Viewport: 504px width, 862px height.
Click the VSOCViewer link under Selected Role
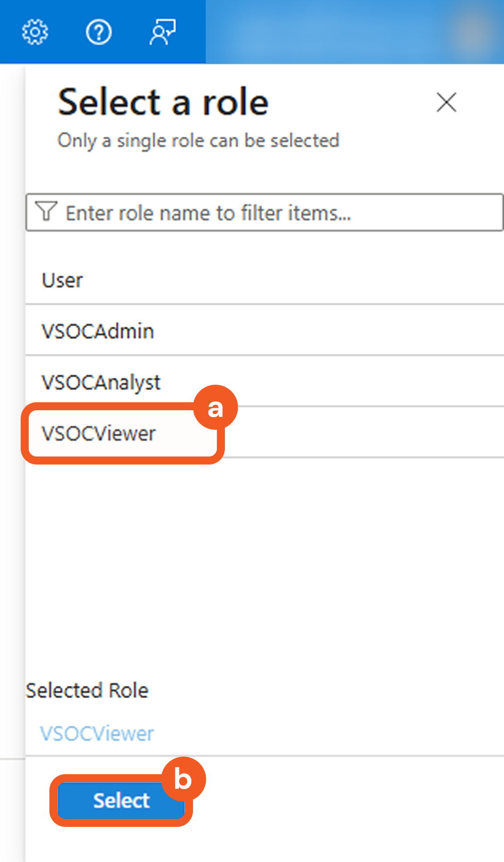pos(97,734)
